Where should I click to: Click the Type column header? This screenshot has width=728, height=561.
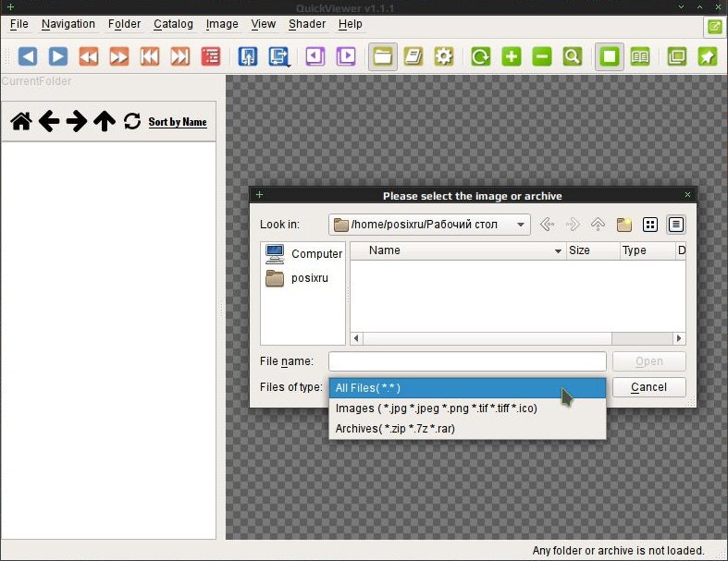(x=648, y=250)
